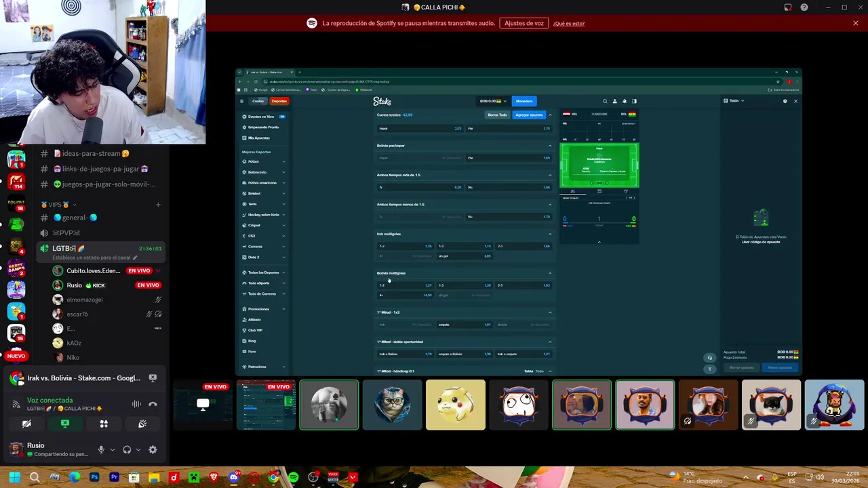Open Discord user settings gear

click(153, 449)
